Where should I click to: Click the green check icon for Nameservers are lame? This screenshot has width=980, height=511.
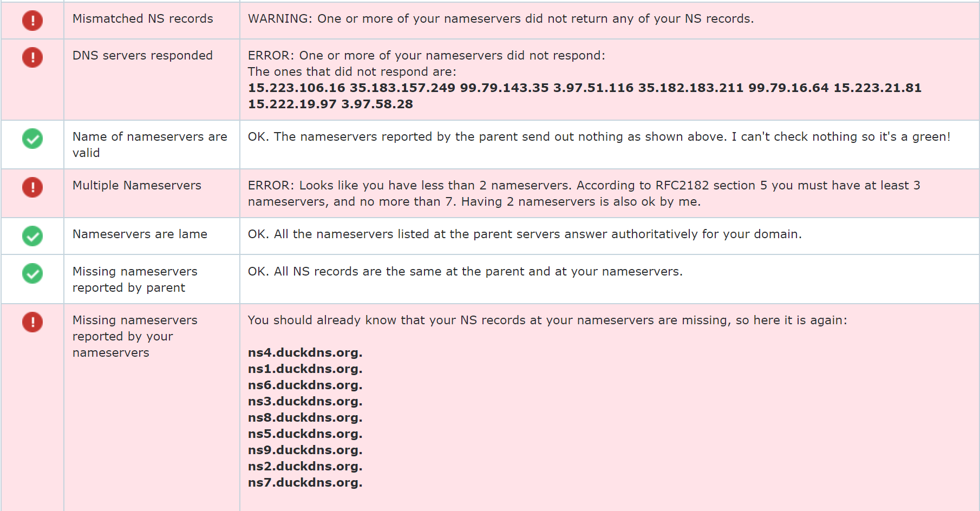pyautogui.click(x=32, y=236)
